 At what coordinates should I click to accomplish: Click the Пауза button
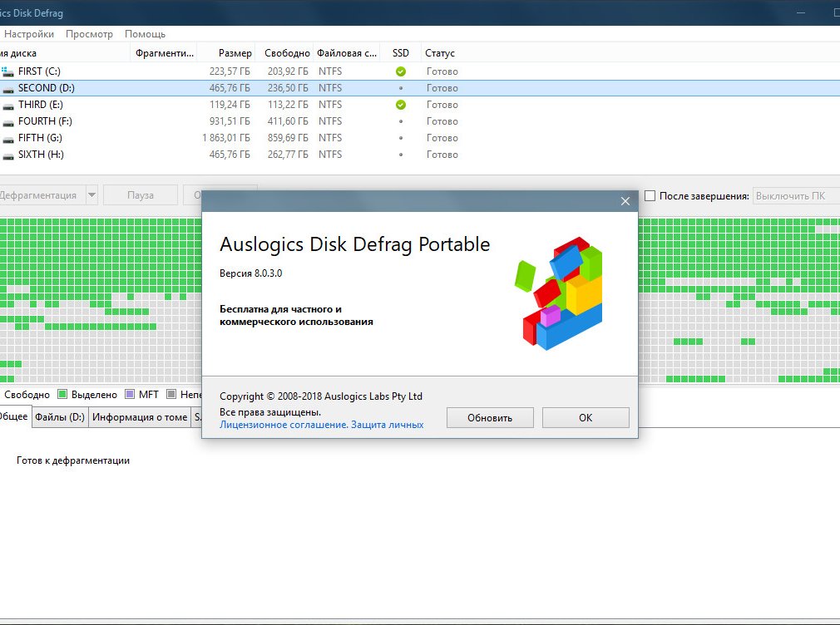(x=141, y=195)
